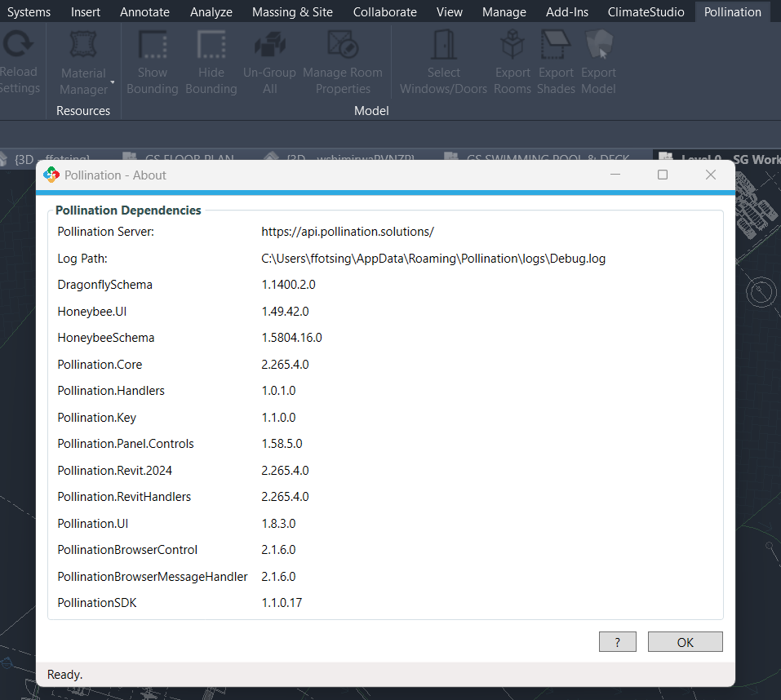The height and width of the screenshot is (700, 781).
Task: Open the Collaborate ribbon tab
Action: click(385, 12)
